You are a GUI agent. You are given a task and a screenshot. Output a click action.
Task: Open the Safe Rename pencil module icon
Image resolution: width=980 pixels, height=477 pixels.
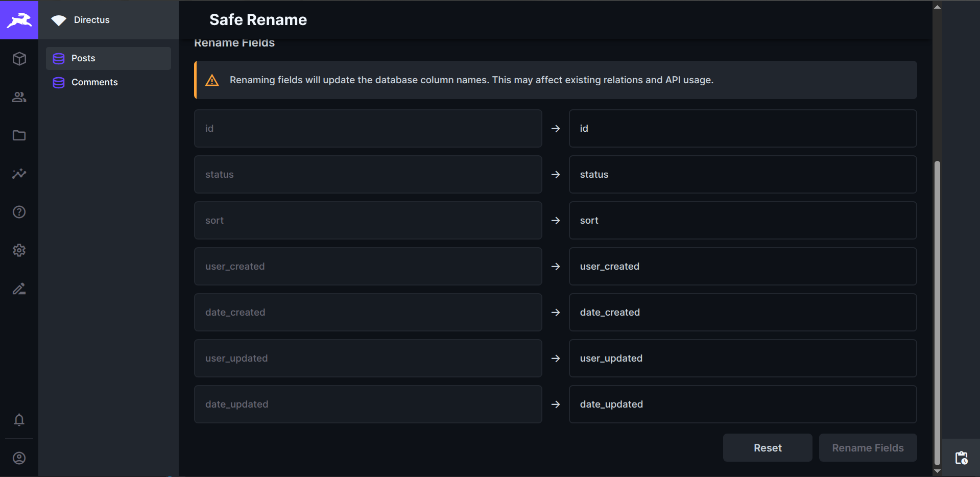coord(19,289)
